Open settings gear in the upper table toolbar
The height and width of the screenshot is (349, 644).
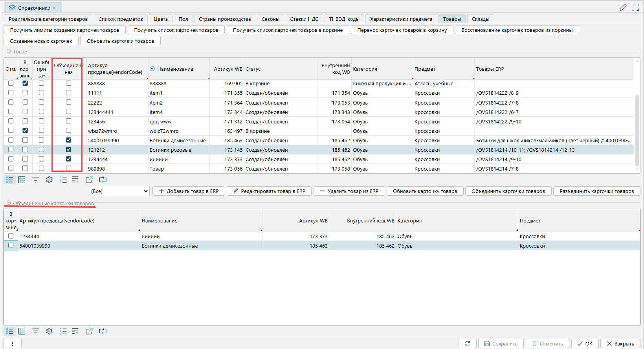click(x=49, y=180)
